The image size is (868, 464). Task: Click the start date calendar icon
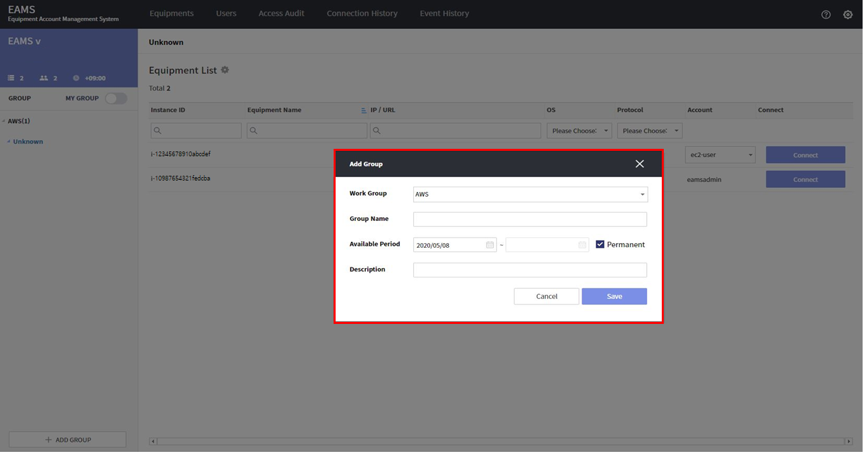[x=490, y=245]
